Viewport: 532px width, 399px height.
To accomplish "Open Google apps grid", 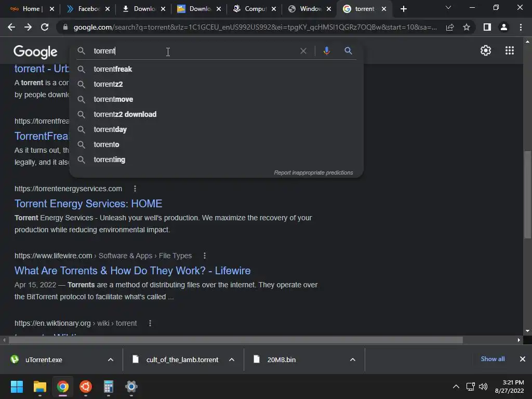I will click(x=509, y=50).
